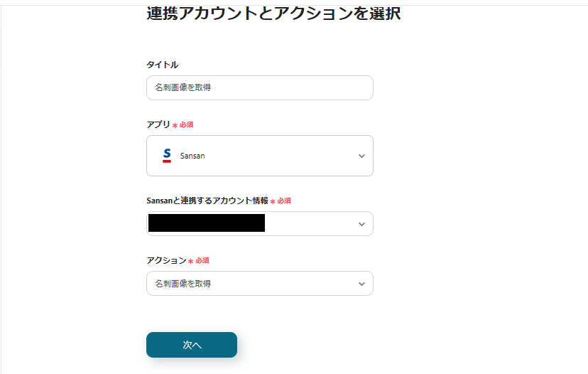The height and width of the screenshot is (374, 588).
Task: Focus the タイトル text input
Action: point(259,88)
